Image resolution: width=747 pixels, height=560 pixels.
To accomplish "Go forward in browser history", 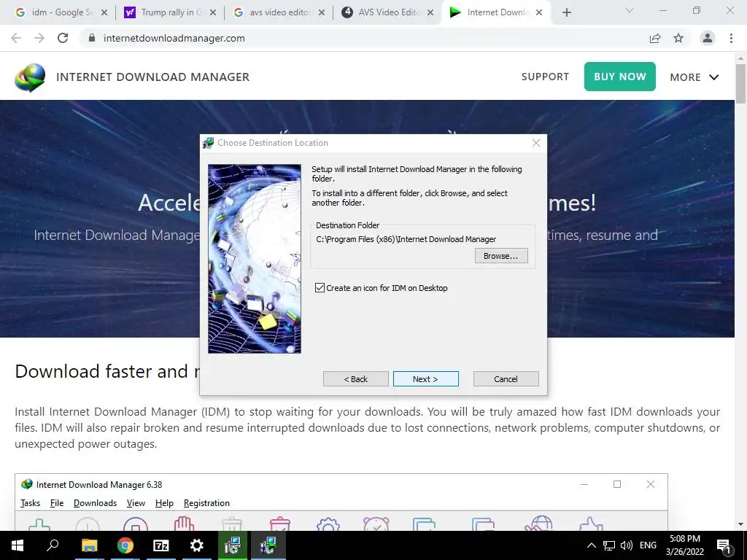I will [x=39, y=38].
